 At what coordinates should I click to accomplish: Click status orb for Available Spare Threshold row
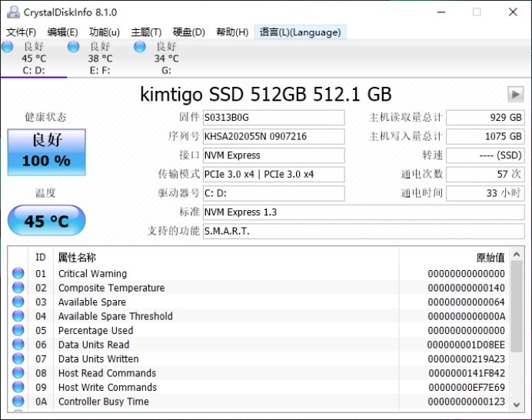(18, 315)
